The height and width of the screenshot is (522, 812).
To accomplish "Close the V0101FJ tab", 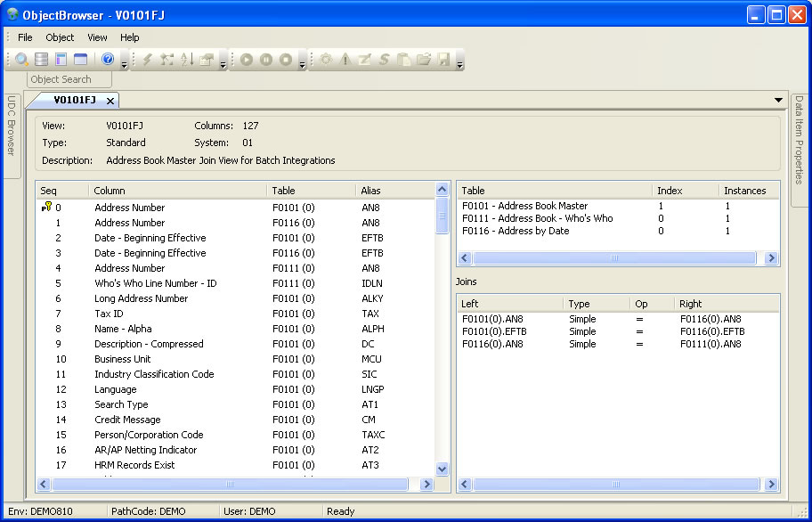I will tap(110, 101).
